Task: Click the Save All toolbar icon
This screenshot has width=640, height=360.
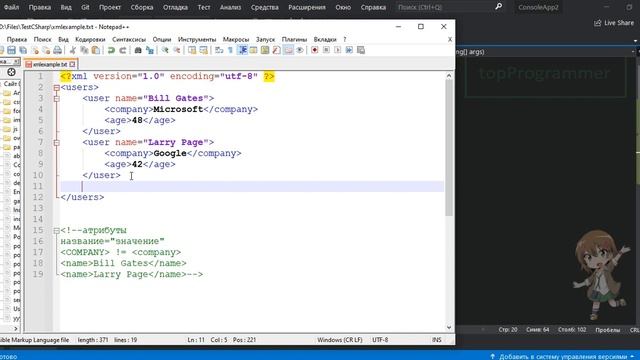Action: click(x=23, y=50)
